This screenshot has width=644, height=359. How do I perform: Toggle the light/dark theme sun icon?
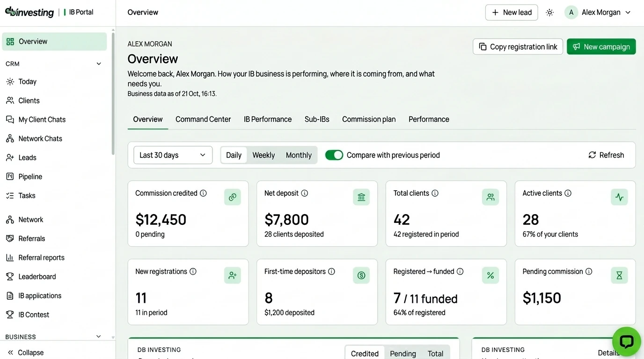(550, 13)
